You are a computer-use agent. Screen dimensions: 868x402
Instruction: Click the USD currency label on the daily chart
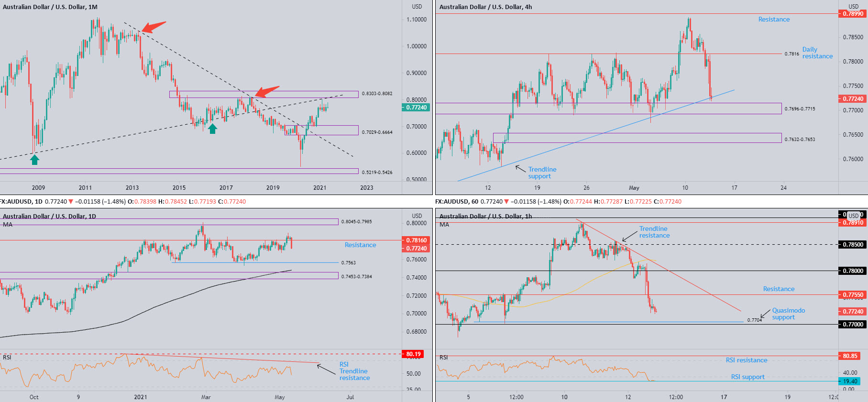pos(417,216)
